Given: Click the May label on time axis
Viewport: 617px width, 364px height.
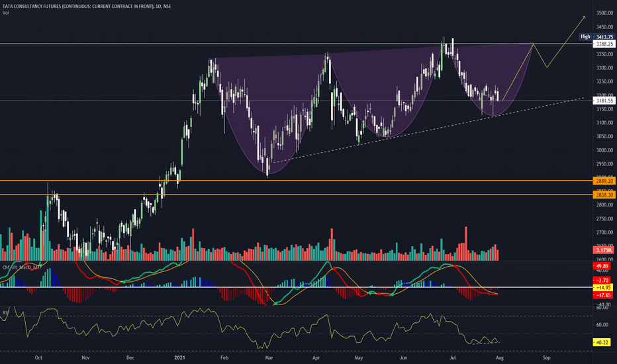Looking at the screenshot, I should 358,357.
